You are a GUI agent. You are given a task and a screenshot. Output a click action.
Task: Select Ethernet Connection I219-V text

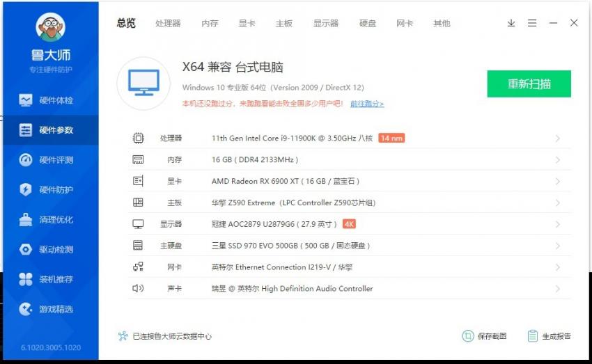click(283, 267)
